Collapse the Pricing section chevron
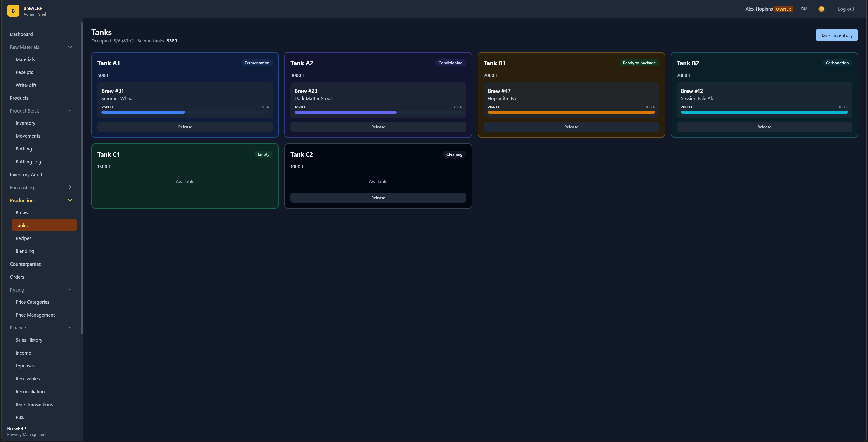 pos(70,290)
